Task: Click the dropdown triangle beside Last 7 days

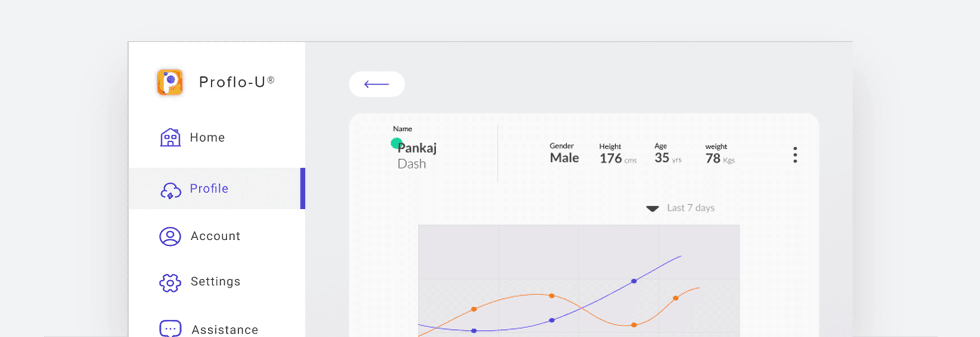Action: tap(652, 208)
